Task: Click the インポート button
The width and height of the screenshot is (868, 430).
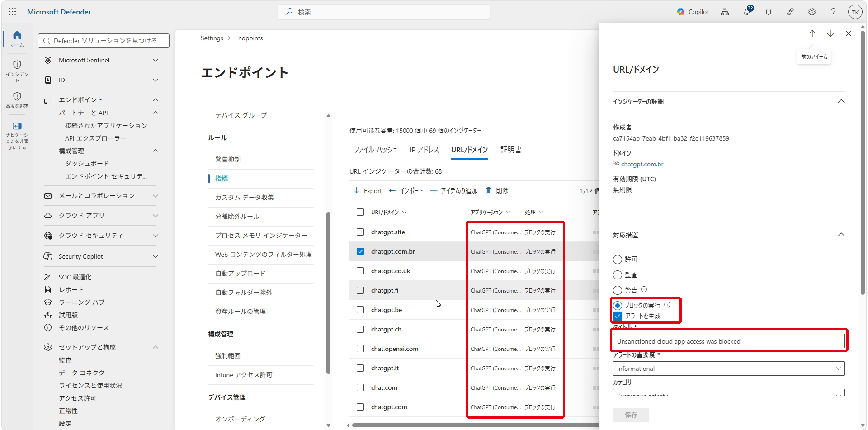Action: (x=406, y=191)
